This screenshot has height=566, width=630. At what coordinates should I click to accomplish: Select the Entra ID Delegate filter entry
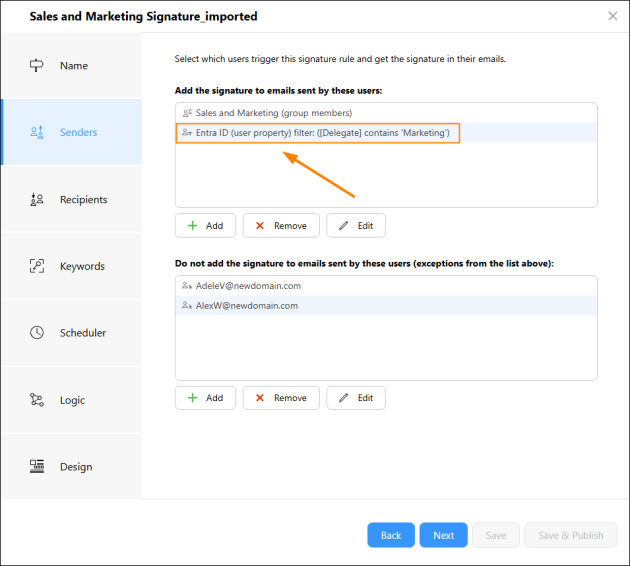coord(386,133)
